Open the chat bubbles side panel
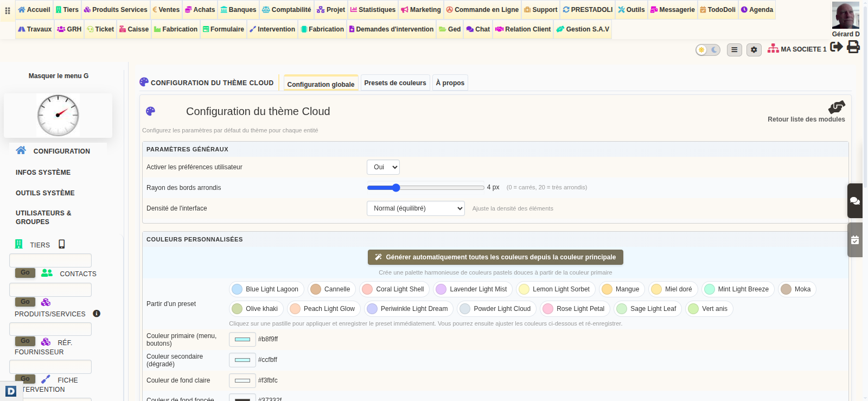Viewport: 868px width, 401px height. tap(855, 201)
